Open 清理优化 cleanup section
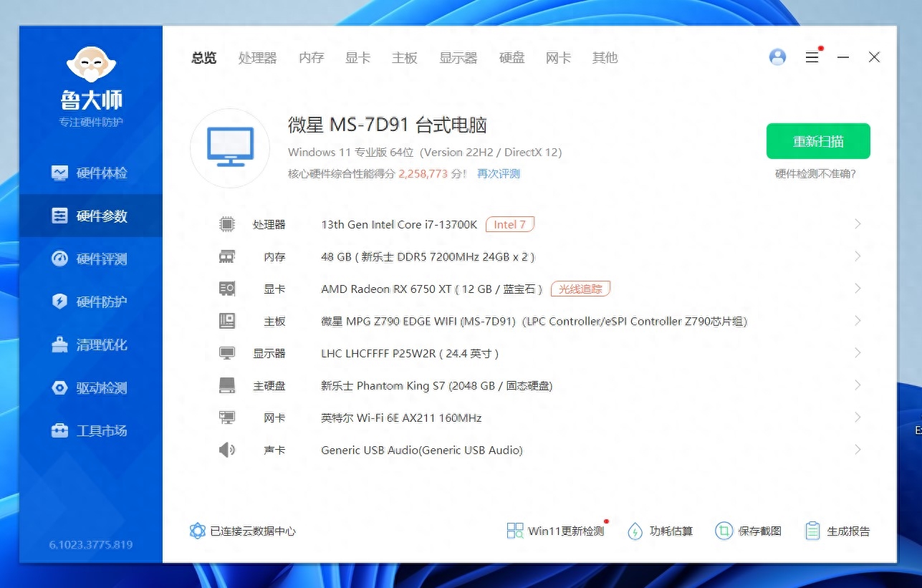The height and width of the screenshot is (588, 922). pos(91,344)
